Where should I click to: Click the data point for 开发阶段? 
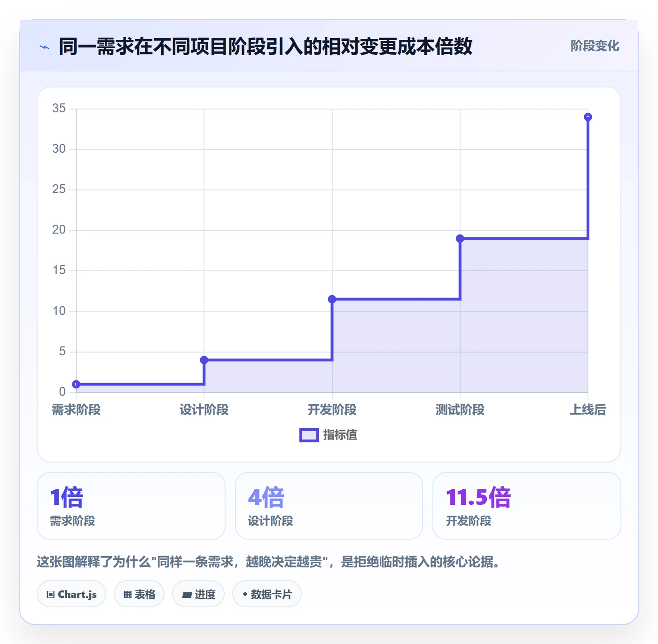coord(332,299)
